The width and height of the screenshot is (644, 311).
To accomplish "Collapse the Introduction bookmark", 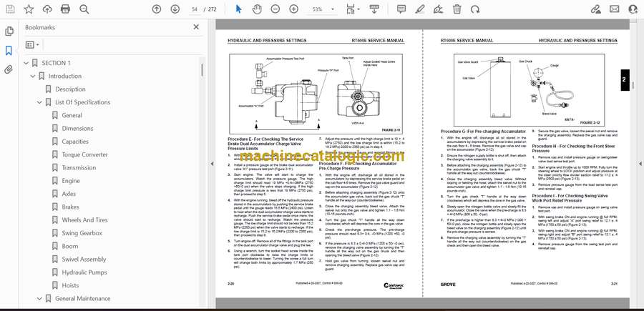I will click(33, 76).
